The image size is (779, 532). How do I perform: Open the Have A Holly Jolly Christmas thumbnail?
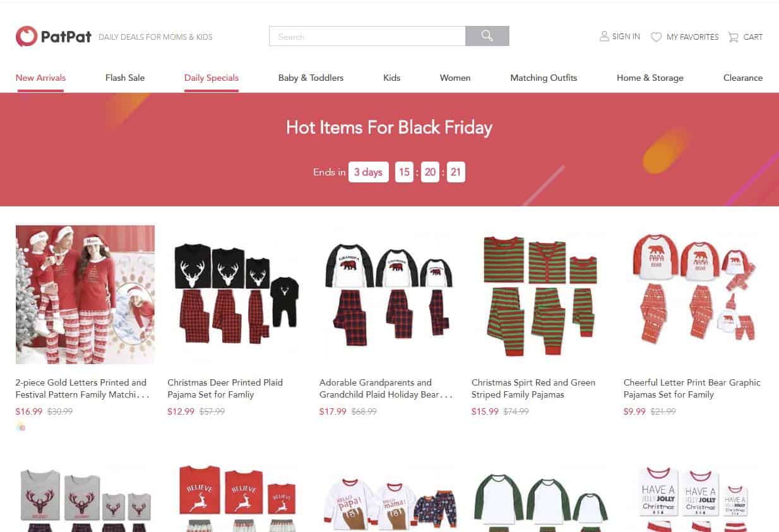tap(693, 499)
